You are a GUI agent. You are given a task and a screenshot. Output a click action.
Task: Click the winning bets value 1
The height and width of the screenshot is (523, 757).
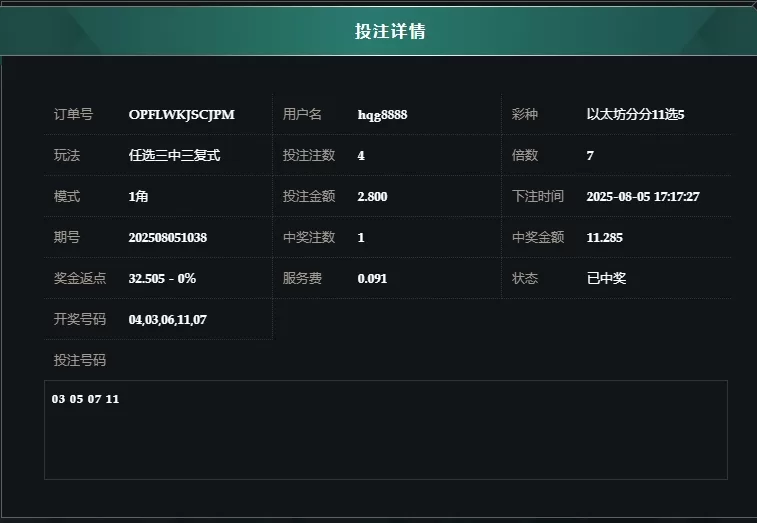pyautogui.click(x=361, y=238)
